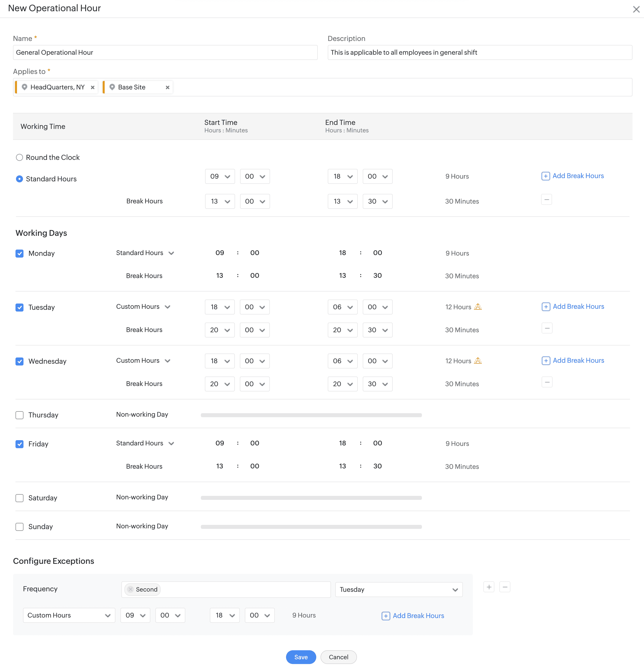Open the exception Custom Hours dropdown
This screenshot has height=667, width=644.
coord(69,615)
